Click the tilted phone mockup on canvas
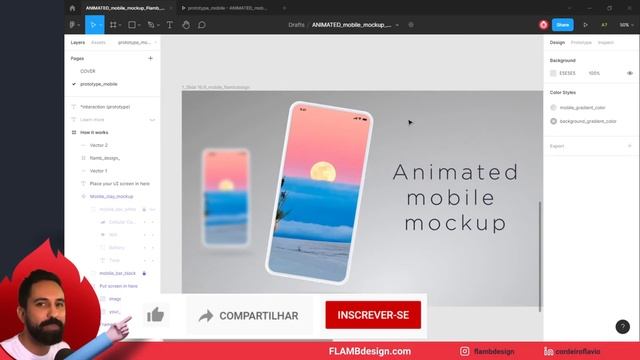The image size is (640, 360). pyautogui.click(x=319, y=192)
